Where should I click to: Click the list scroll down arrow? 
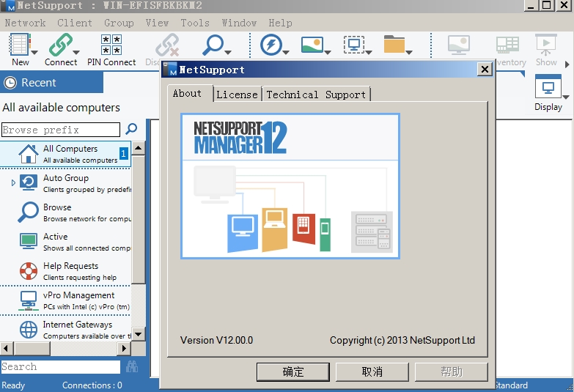tap(138, 334)
